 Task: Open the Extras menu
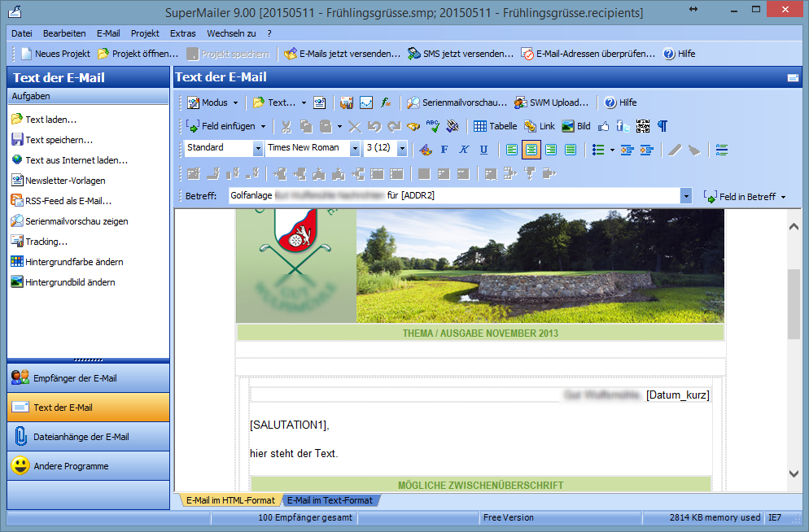(x=182, y=33)
